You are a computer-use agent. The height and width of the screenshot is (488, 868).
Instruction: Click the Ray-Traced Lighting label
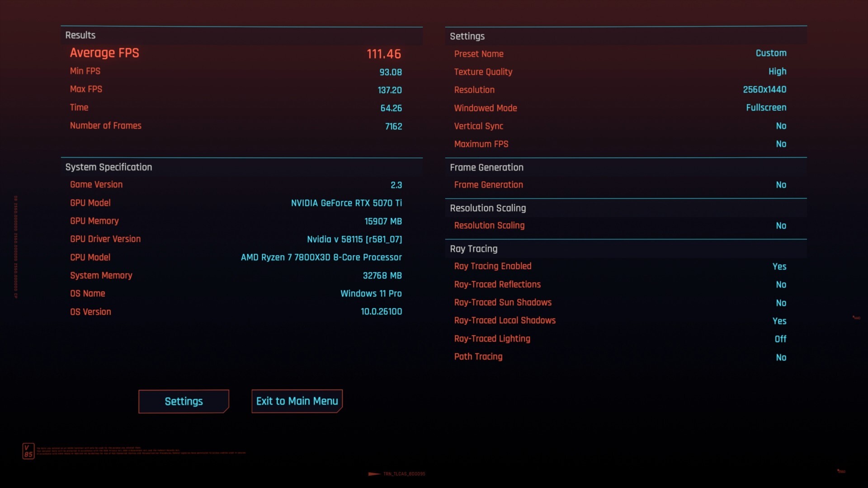pyautogui.click(x=492, y=338)
